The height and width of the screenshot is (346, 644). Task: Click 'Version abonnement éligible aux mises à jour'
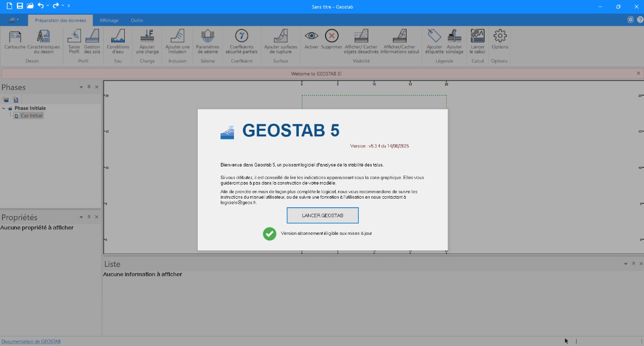click(x=327, y=233)
